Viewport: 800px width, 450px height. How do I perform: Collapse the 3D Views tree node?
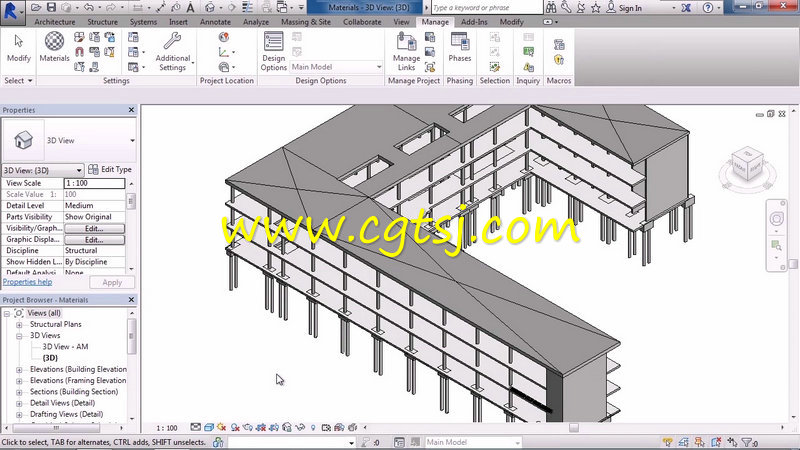click(19, 336)
